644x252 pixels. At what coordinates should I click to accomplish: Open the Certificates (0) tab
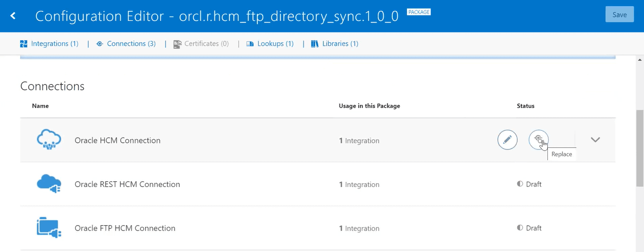coord(206,44)
